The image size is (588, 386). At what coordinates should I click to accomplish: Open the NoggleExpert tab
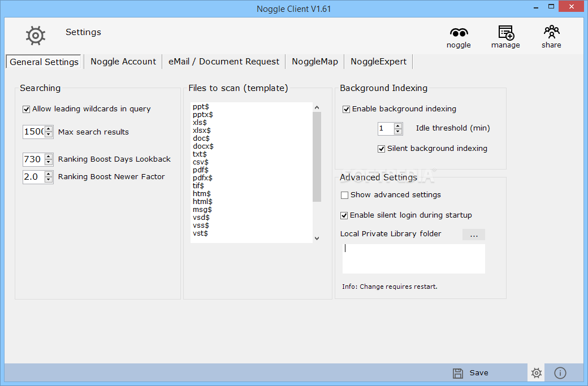tap(378, 62)
